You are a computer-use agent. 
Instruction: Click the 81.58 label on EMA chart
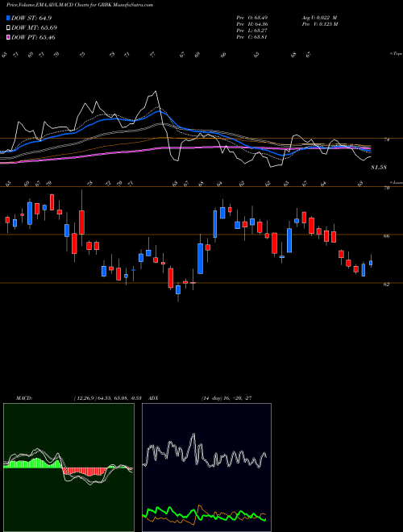379,168
